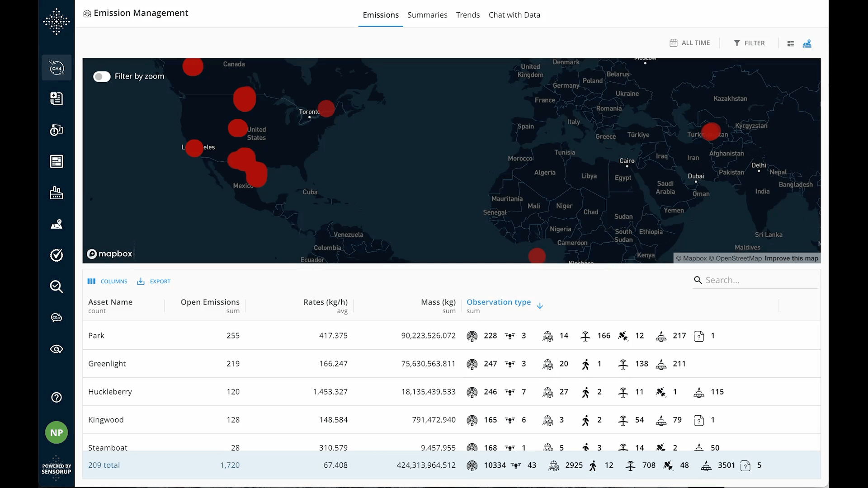Open the verified checkmark badge sidebar icon

(x=57, y=255)
